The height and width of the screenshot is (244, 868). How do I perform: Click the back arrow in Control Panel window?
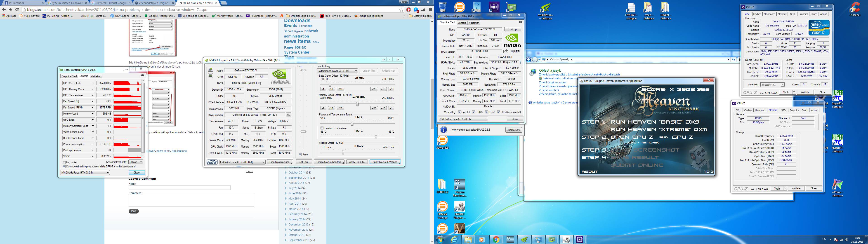point(529,60)
